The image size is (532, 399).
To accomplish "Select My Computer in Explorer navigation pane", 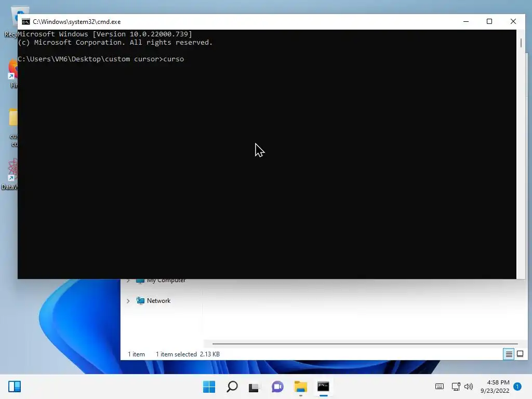I will (x=166, y=281).
